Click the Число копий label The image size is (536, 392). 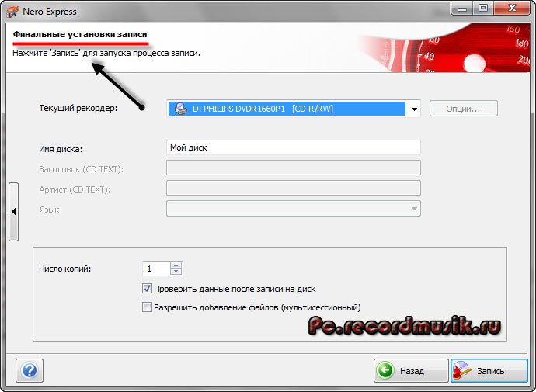[x=65, y=269]
